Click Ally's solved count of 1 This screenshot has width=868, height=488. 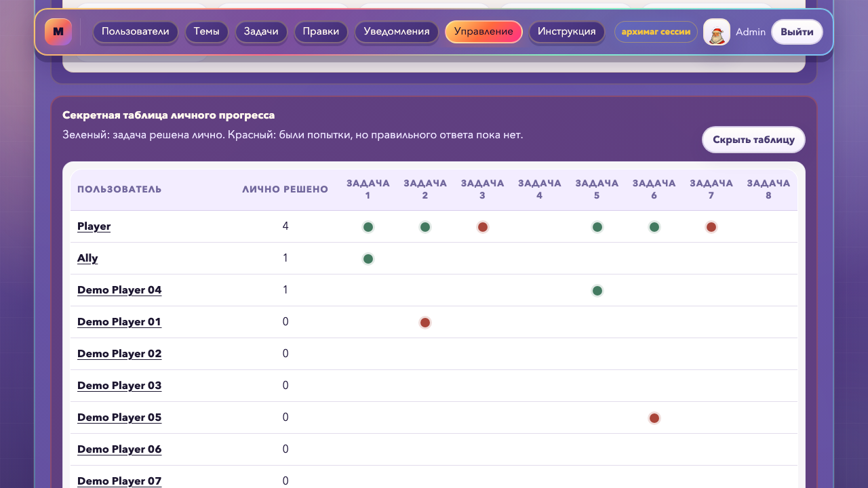pyautogui.click(x=285, y=258)
